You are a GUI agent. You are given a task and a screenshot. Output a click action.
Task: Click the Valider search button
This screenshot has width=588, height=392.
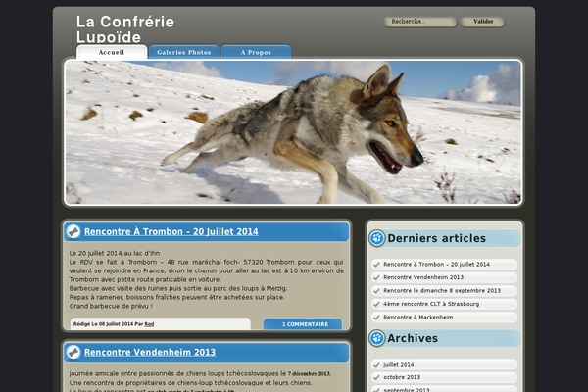tap(482, 22)
